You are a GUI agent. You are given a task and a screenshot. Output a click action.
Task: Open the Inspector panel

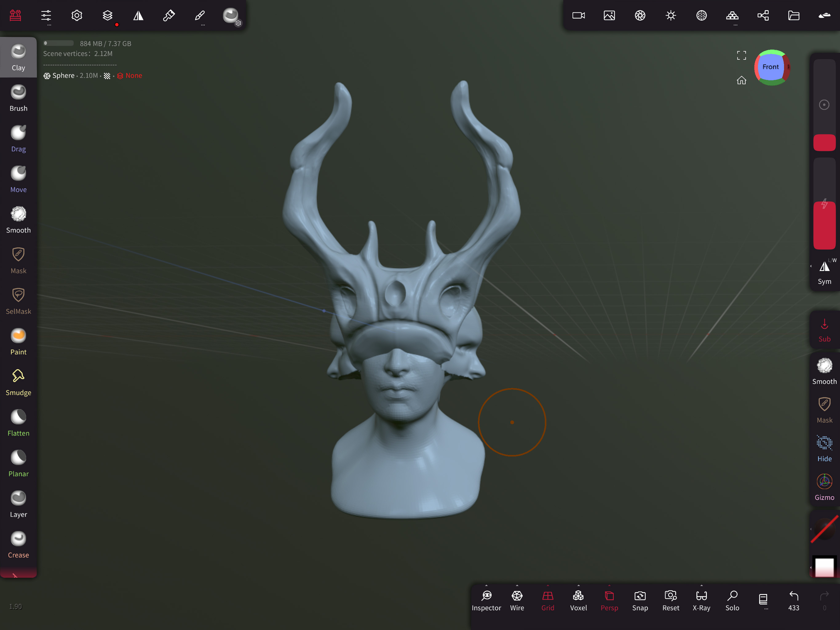coord(486,600)
